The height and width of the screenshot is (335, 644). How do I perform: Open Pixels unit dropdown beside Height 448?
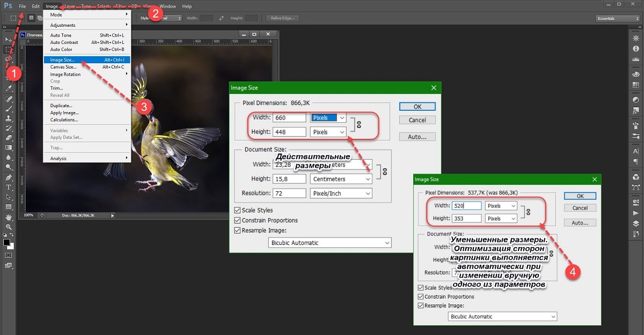pos(328,132)
